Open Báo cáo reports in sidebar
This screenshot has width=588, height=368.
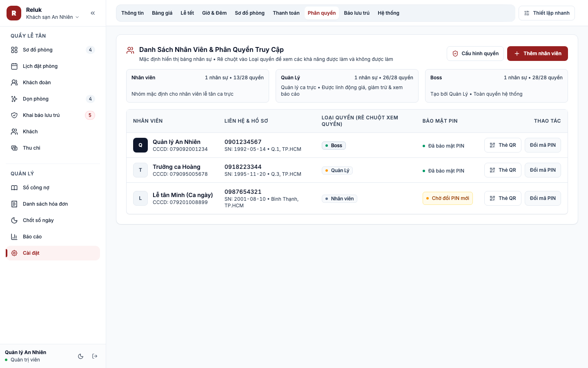(53, 237)
